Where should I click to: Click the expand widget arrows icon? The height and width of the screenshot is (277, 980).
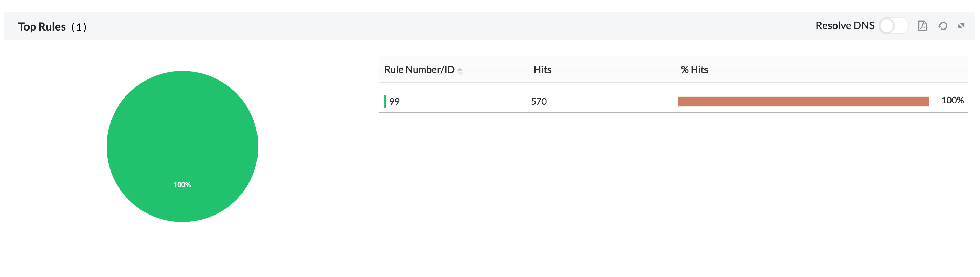pos(961,26)
